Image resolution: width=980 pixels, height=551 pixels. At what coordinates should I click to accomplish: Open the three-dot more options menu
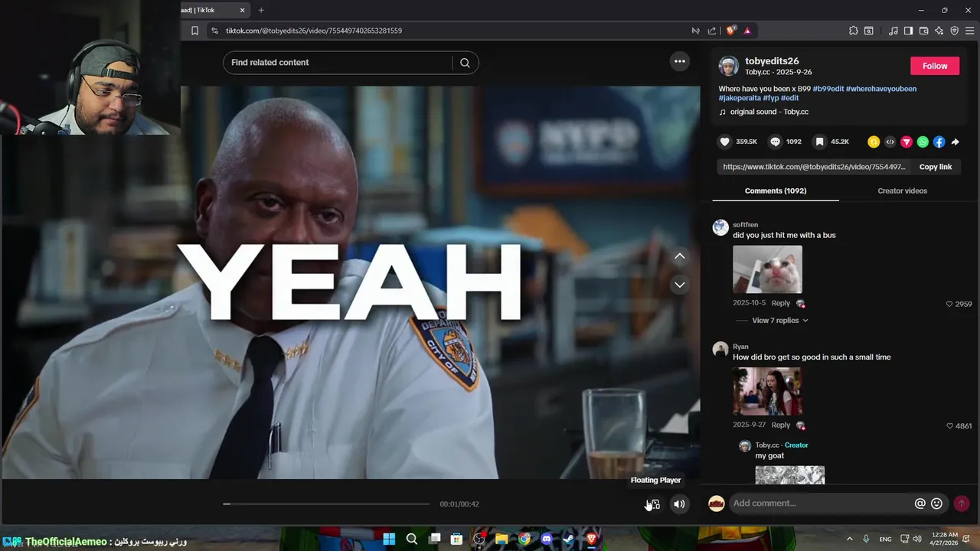click(x=679, y=61)
